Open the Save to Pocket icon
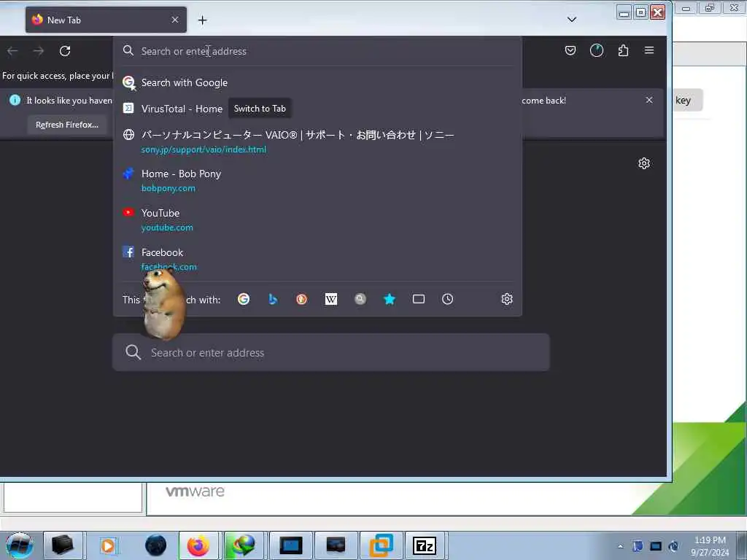 click(570, 50)
